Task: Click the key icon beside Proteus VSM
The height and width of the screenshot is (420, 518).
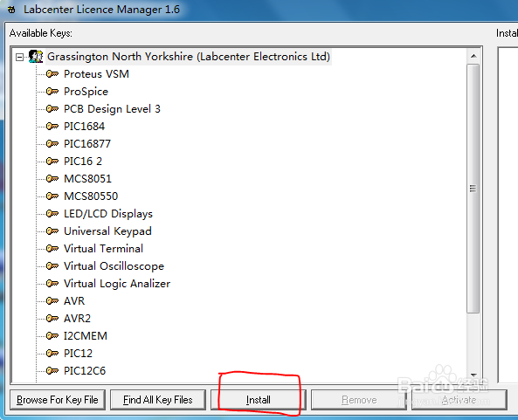Action: tap(52, 74)
